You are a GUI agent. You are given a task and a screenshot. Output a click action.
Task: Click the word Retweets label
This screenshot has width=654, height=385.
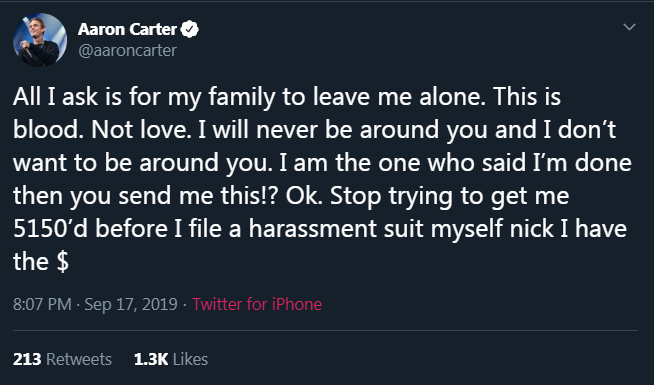click(x=79, y=359)
